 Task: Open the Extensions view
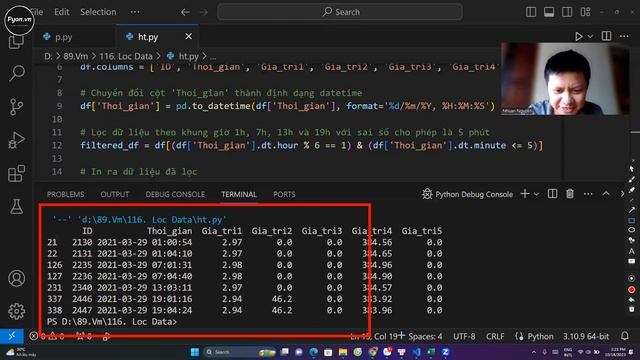pos(17,173)
